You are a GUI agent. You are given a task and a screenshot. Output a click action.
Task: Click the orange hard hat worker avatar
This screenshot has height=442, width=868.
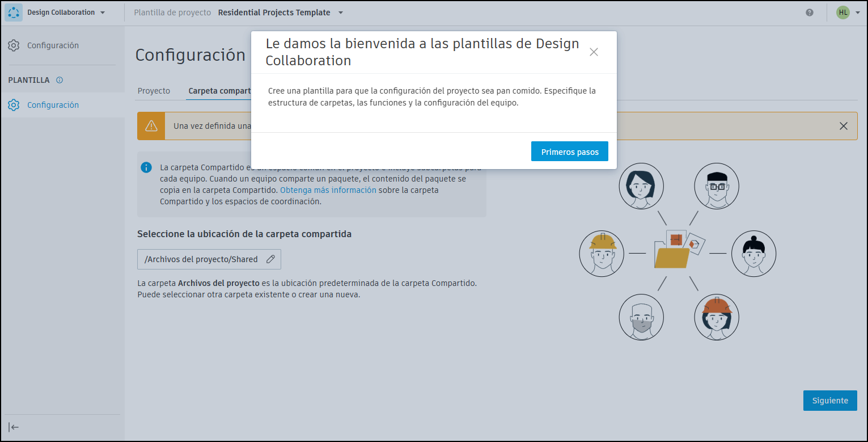tap(717, 317)
